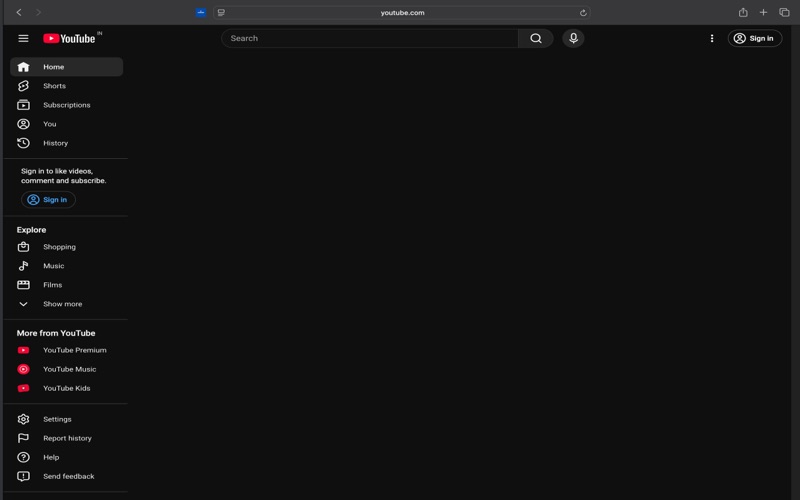800x500 pixels.
Task: Open YouTube Music link
Action: click(x=66, y=369)
